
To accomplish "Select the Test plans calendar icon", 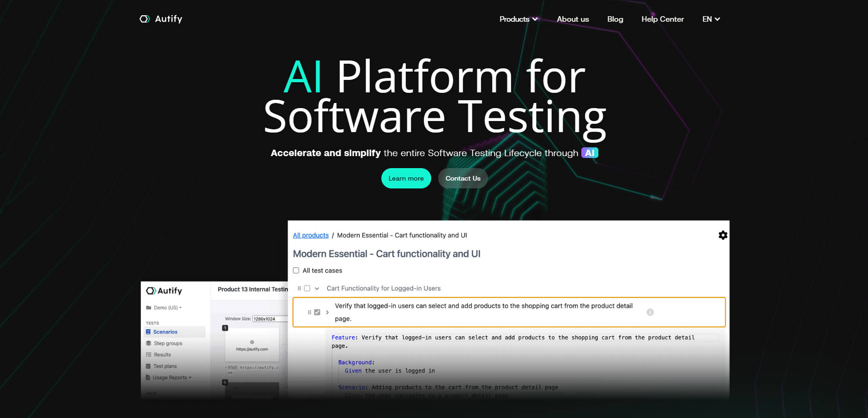I will coord(148,366).
